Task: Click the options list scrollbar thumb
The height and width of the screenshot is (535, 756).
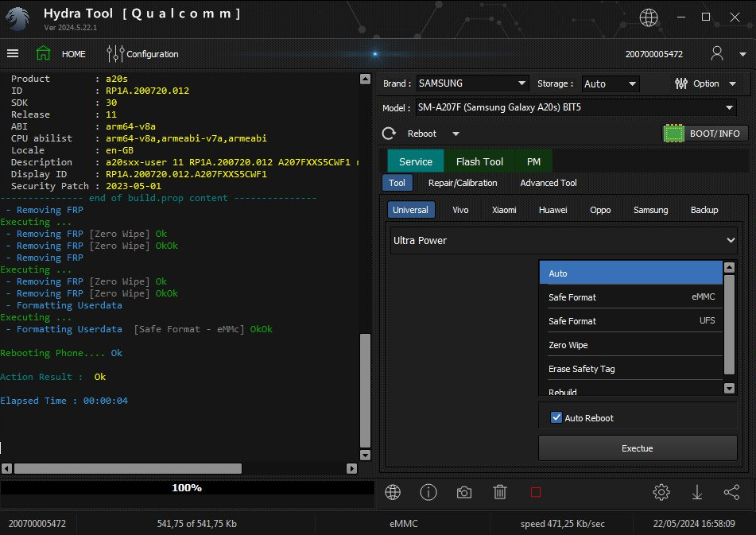Action: pos(729,324)
